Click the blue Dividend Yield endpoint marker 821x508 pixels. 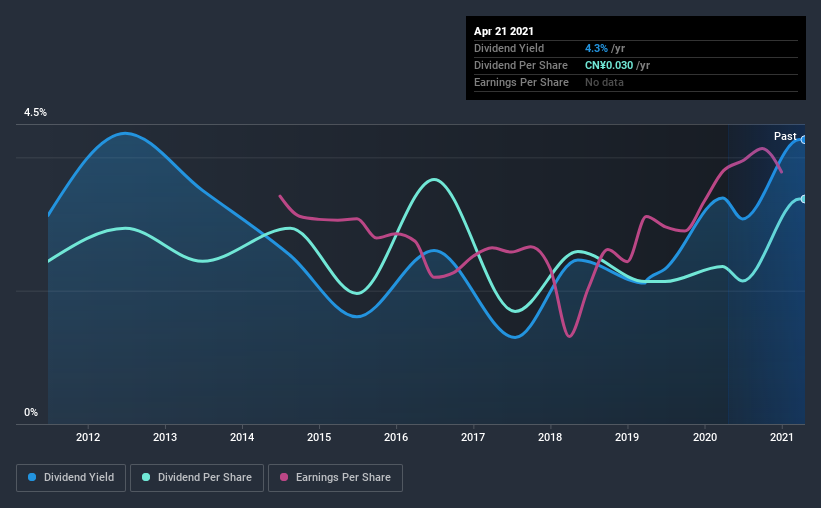803,140
